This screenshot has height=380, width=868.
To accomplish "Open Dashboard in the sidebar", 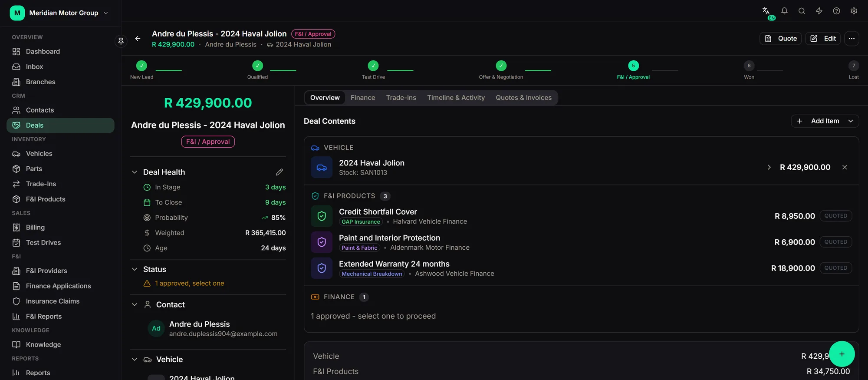I will click(x=60, y=52).
